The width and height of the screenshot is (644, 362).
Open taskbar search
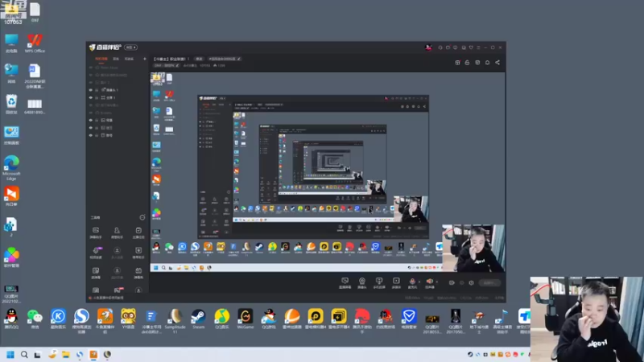click(x=24, y=355)
